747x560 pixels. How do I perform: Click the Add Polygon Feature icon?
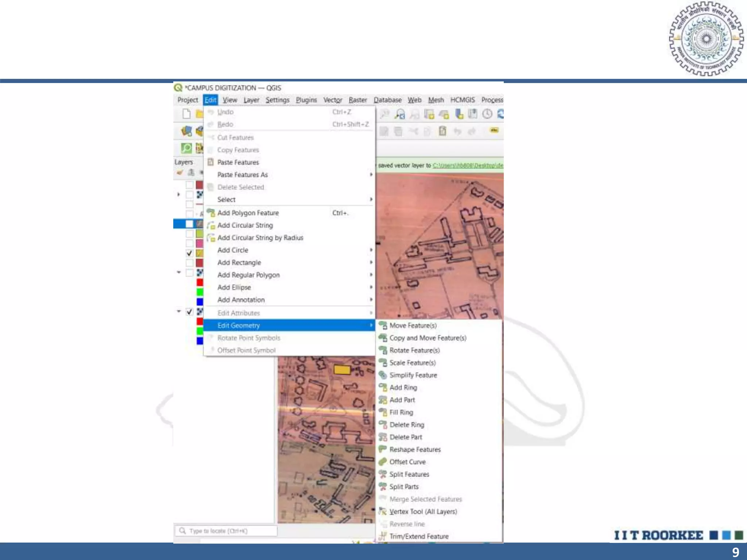click(x=210, y=213)
